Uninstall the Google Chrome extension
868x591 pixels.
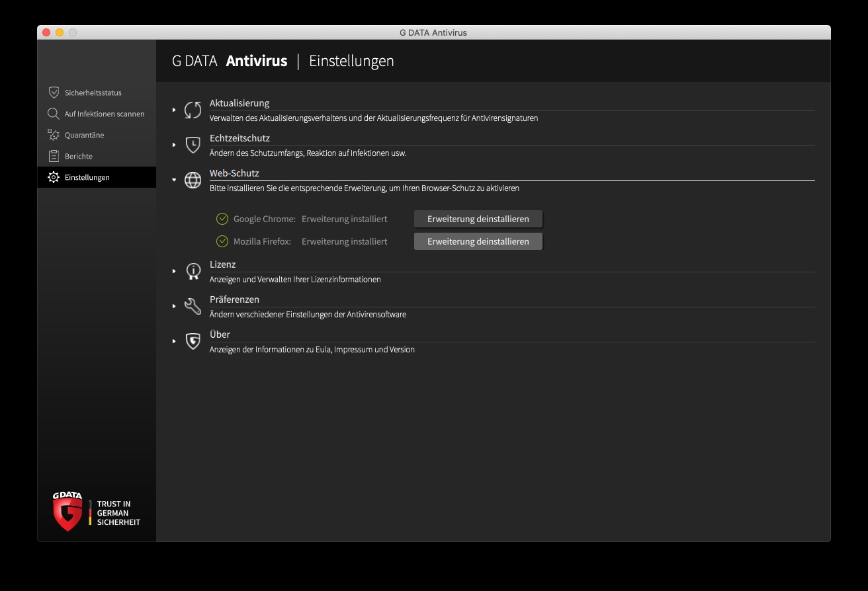(x=478, y=219)
